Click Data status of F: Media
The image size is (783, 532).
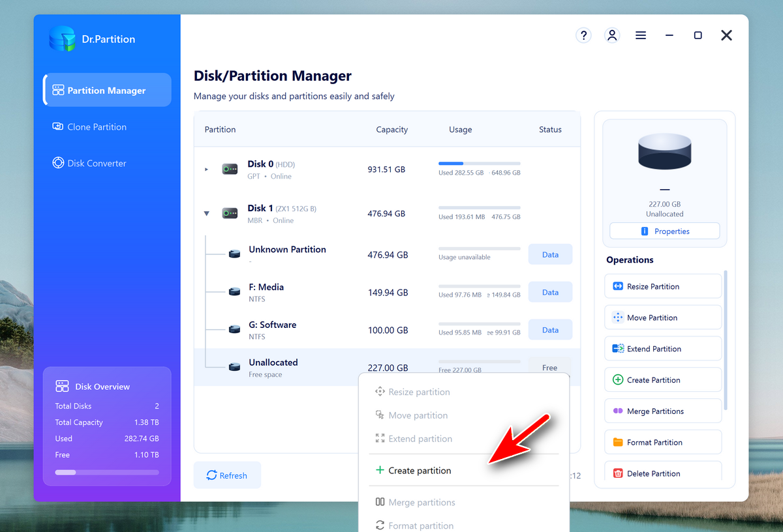click(x=550, y=292)
